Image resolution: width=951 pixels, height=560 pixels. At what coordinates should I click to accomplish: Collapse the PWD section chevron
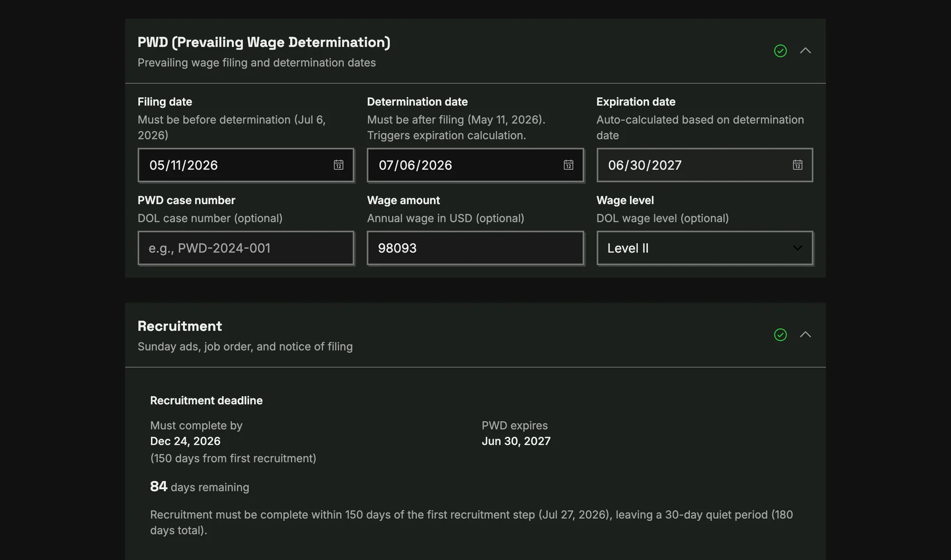coord(805,51)
